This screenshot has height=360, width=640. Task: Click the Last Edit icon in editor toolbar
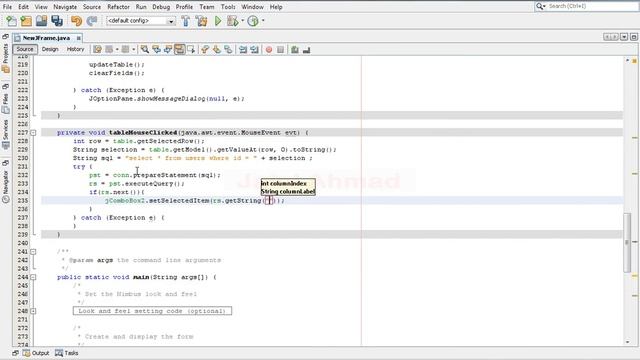coord(97,49)
